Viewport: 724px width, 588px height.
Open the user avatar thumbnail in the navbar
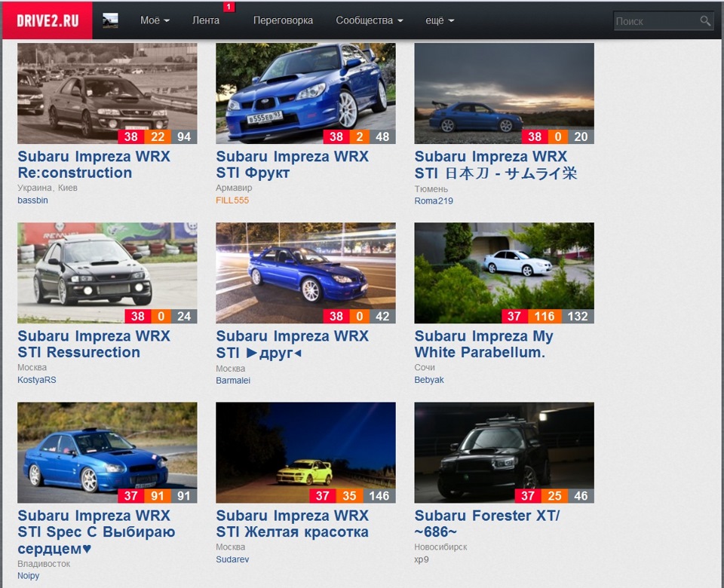pyautogui.click(x=110, y=21)
